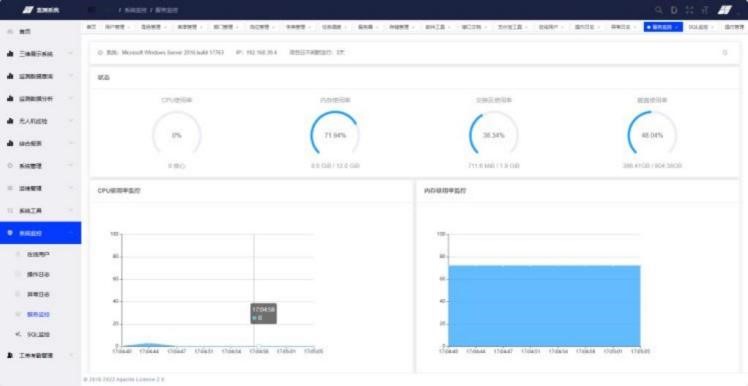This screenshot has width=748, height=386.
Task: Click 系统监控 in the header breadcrumb
Action: pyautogui.click(x=135, y=10)
